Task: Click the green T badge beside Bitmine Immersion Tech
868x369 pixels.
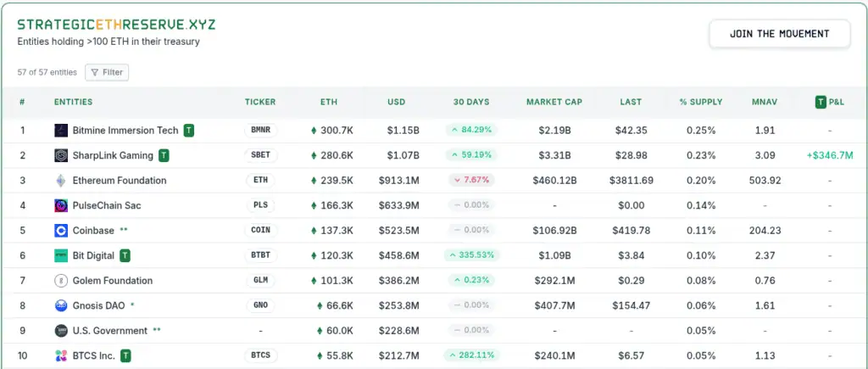Action: [x=189, y=131]
